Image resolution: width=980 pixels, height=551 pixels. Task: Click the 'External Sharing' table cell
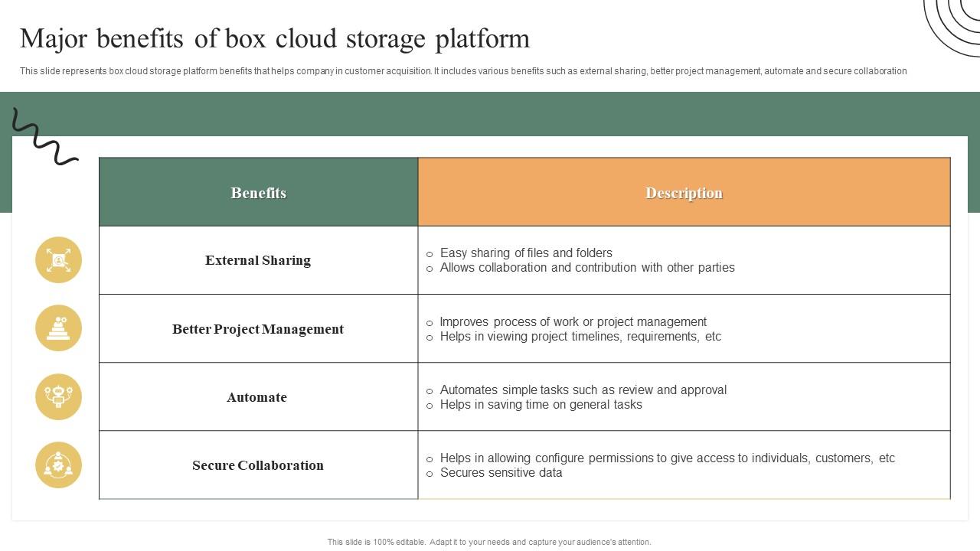pyautogui.click(x=259, y=260)
